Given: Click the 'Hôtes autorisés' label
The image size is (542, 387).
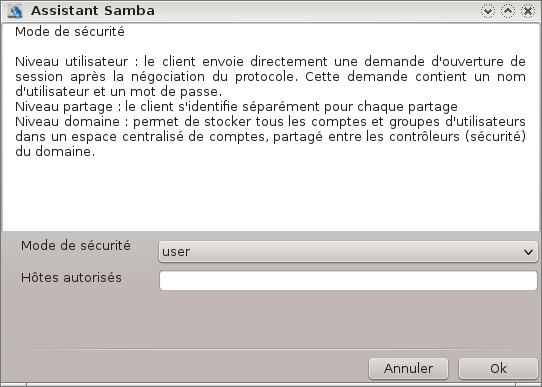Looking at the screenshot, I should coord(71,277).
